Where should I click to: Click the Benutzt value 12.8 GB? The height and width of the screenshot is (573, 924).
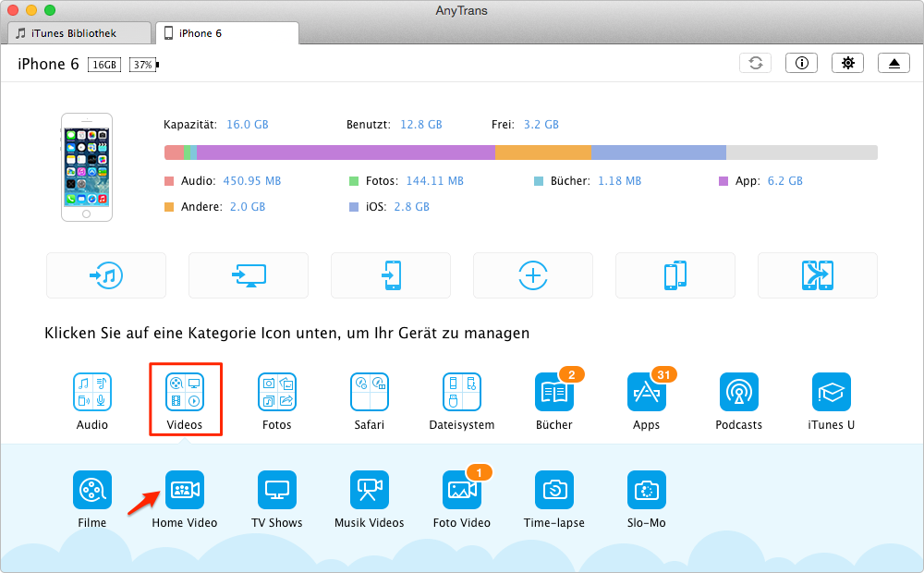(x=421, y=125)
